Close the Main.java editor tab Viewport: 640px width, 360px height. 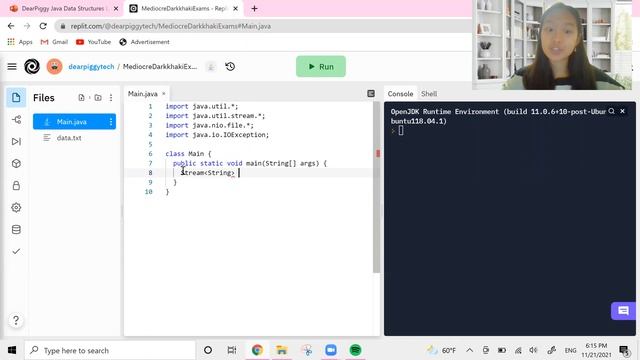(x=164, y=93)
